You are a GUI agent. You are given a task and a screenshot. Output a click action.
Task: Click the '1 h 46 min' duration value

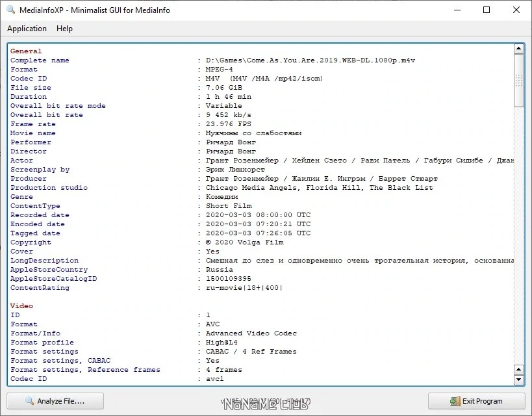[229, 97]
